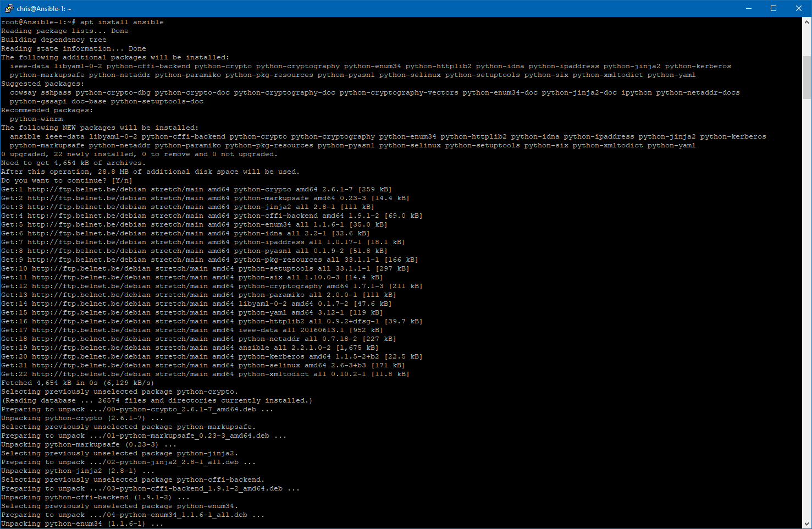Click the Get:4 python-cffi-backend download line

tap(212, 216)
